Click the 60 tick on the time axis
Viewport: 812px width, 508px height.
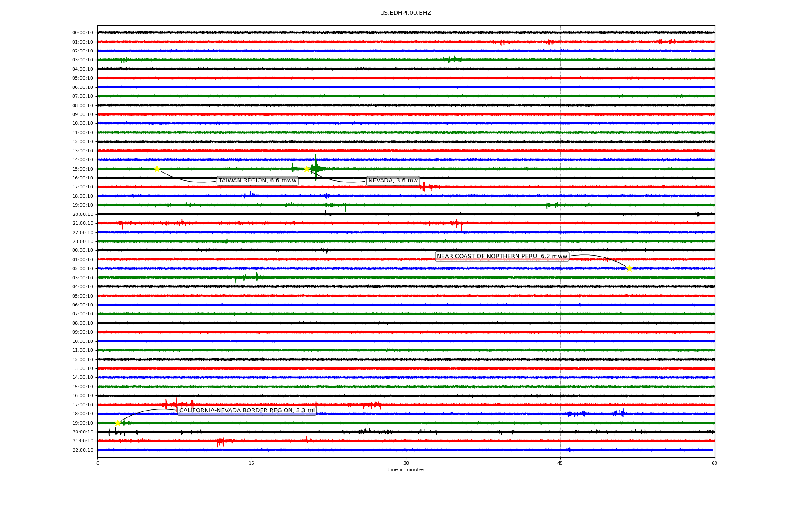pos(714,463)
